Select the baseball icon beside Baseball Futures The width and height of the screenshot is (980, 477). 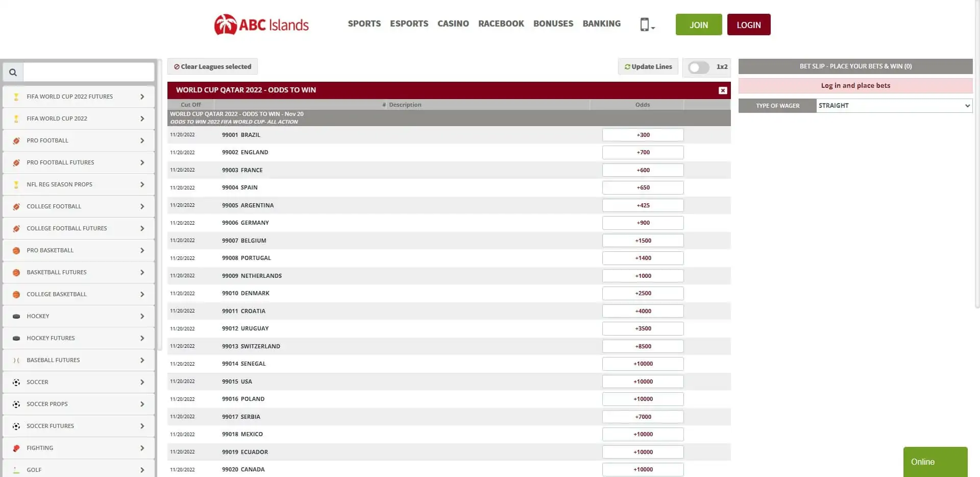(x=16, y=360)
